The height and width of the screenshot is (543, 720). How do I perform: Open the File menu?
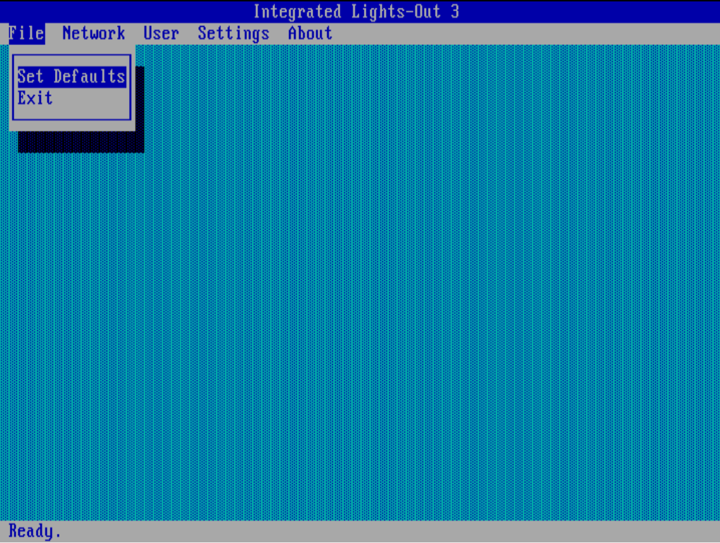(27, 34)
